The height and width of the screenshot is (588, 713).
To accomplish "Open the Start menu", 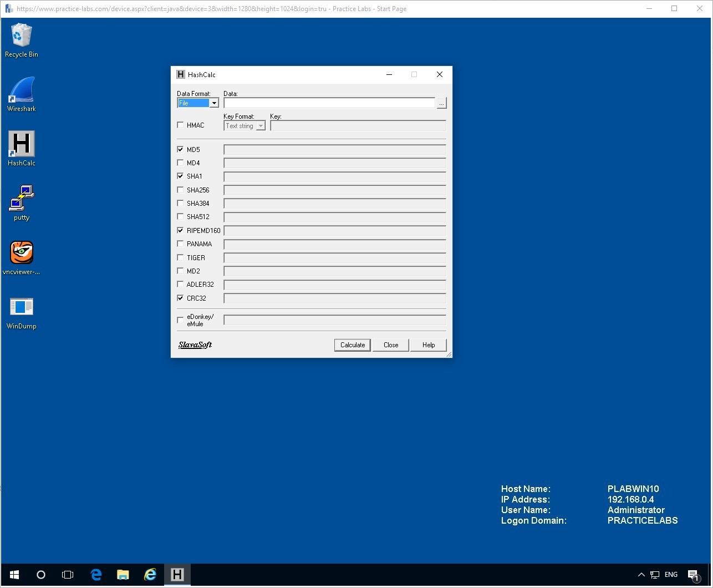I will (13, 575).
